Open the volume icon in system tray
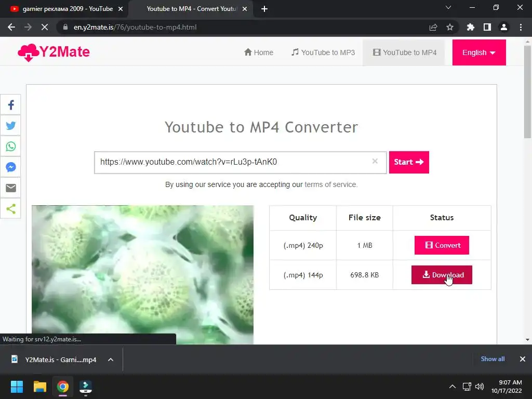 click(x=480, y=387)
